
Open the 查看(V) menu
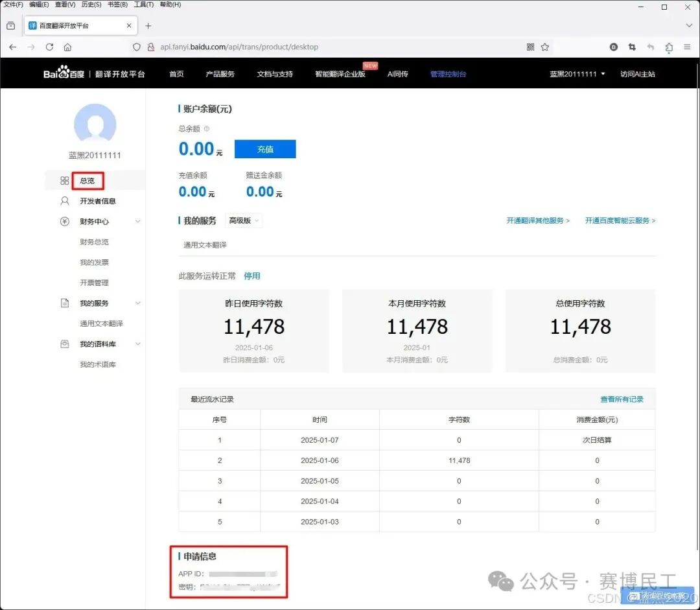[x=65, y=5]
